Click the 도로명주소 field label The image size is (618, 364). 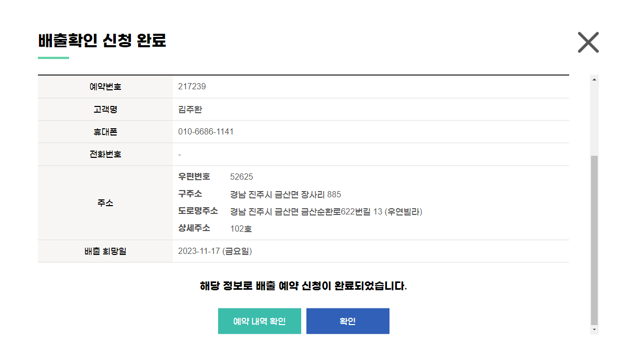pyautogui.click(x=198, y=211)
